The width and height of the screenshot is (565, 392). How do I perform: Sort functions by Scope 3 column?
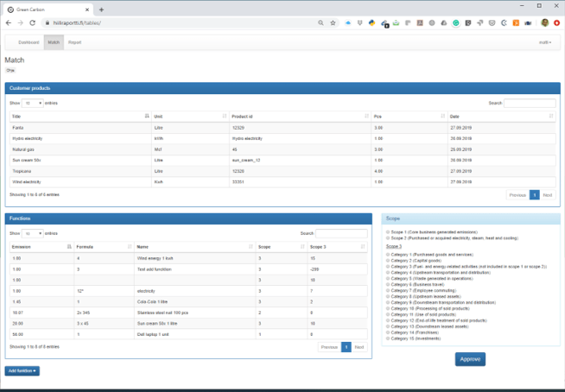[x=338, y=247]
